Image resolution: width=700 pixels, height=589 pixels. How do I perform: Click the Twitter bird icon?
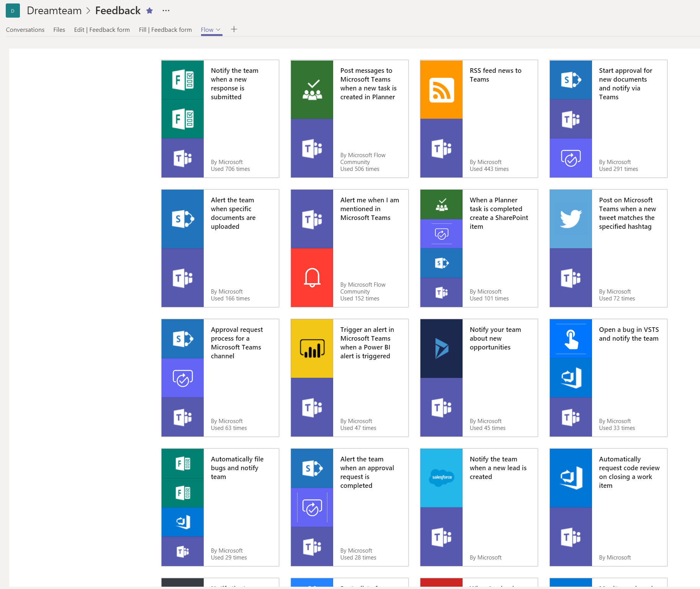[x=571, y=219]
